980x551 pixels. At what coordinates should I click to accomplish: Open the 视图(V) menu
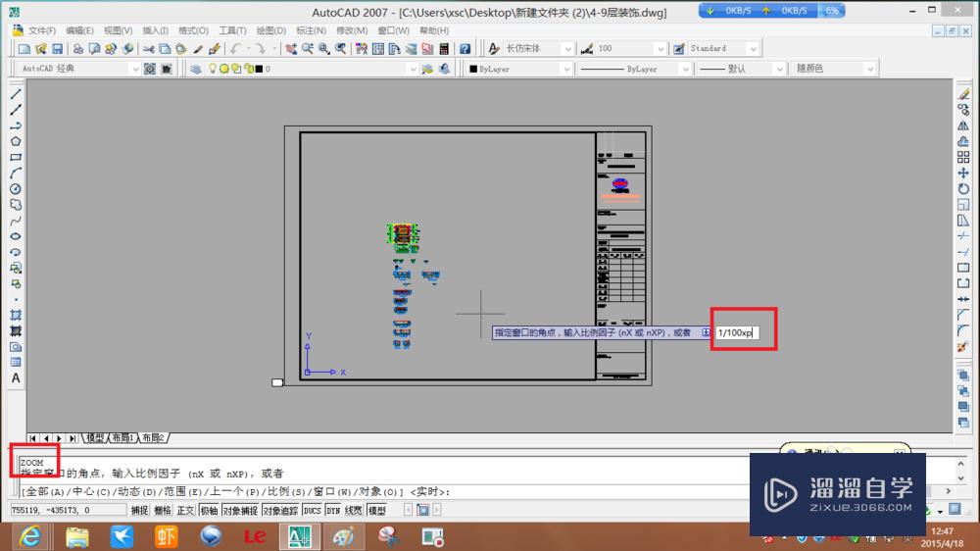point(119,30)
